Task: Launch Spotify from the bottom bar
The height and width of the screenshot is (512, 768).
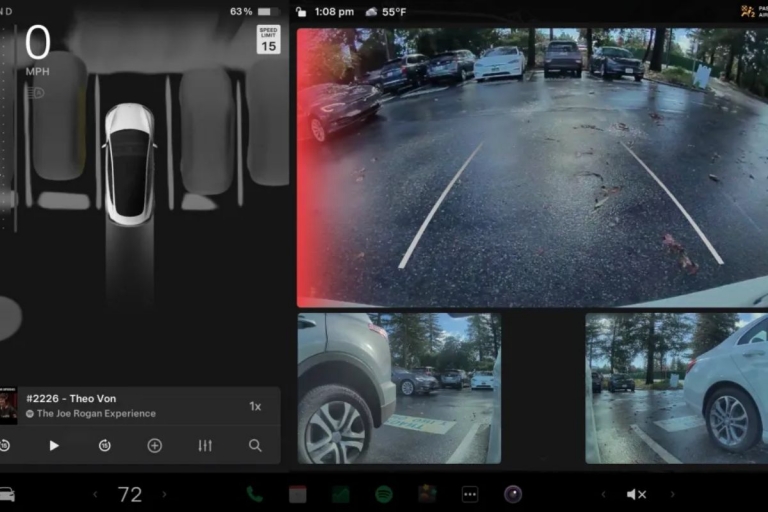Action: [383, 494]
